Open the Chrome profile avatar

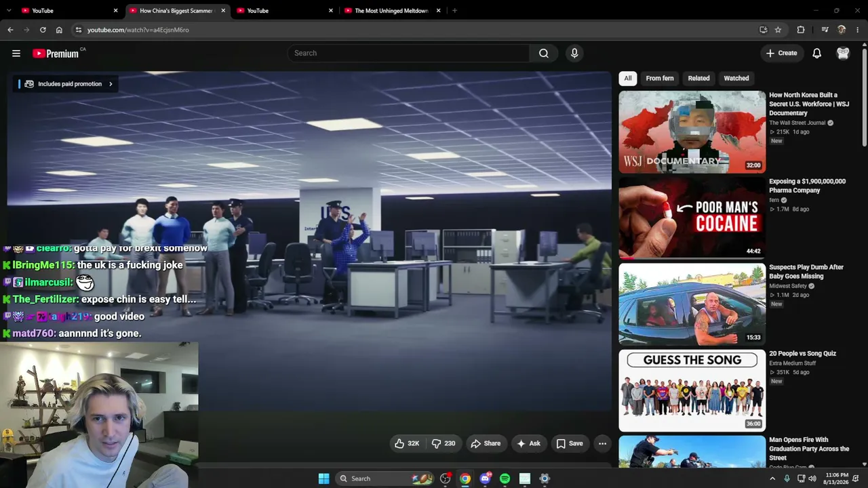(x=842, y=30)
